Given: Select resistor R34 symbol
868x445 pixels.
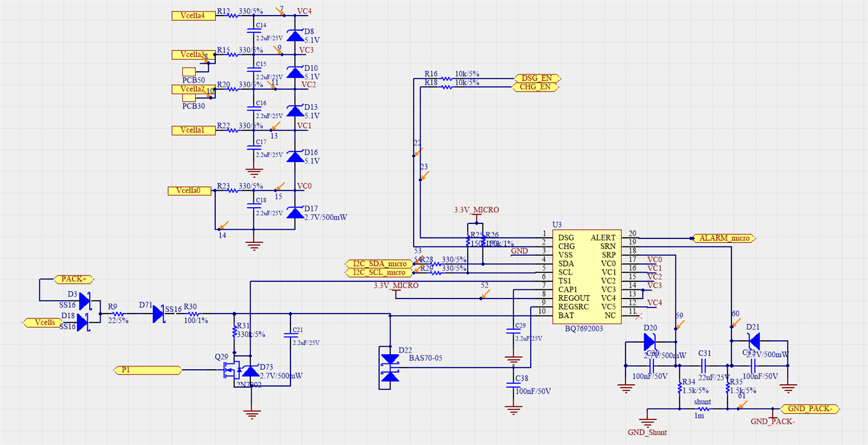Looking at the screenshot, I should pyautogui.click(x=679, y=388).
